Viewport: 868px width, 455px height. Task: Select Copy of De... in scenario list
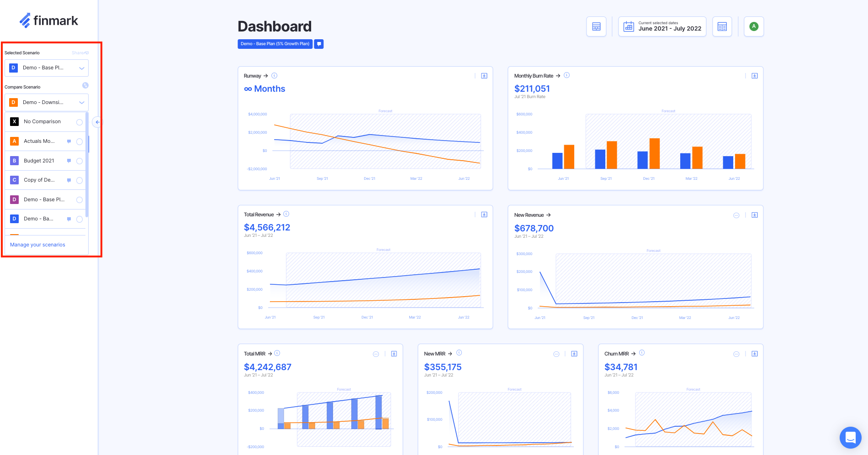click(39, 180)
